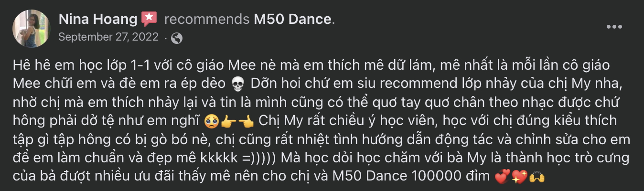Viewport: 644px width, 191px height.
Task: Click the word "recommends" in the header
Action: 206,20
